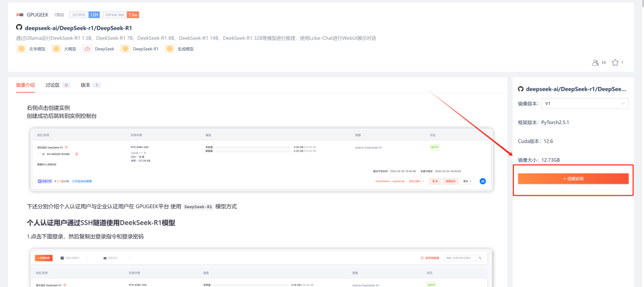Open the first instance console screenshot image
The width and height of the screenshot is (644, 287).
(x=262, y=159)
